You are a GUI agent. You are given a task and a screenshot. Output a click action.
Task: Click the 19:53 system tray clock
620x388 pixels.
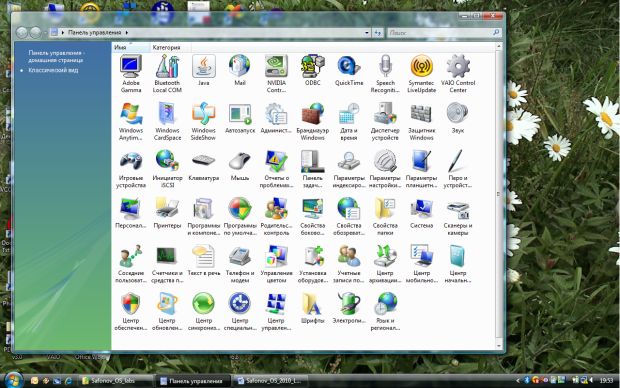606,380
